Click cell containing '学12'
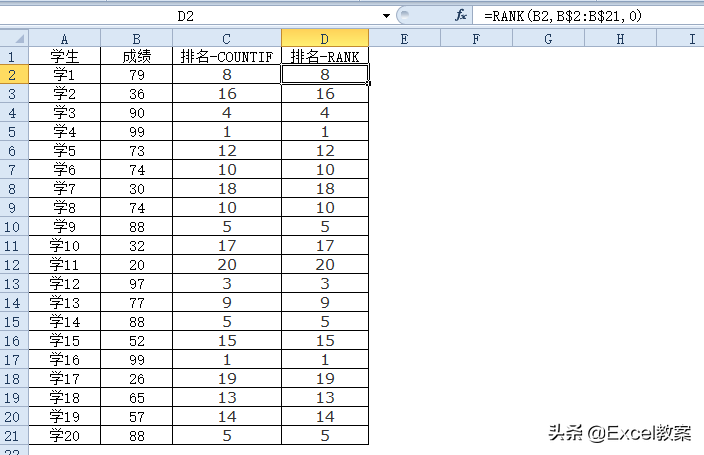Image resolution: width=704 pixels, height=455 pixels. pos(65,283)
